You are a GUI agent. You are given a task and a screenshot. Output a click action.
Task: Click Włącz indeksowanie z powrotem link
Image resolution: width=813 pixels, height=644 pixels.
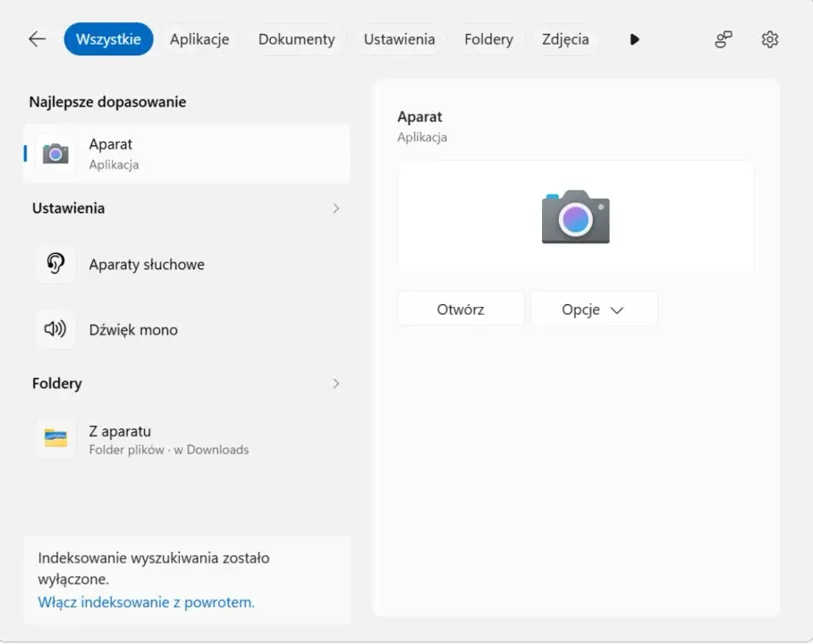146,603
